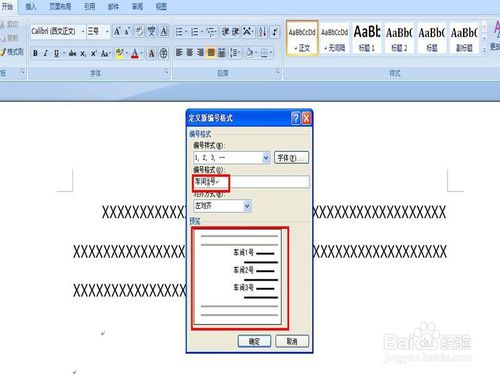The height and width of the screenshot is (375, 500).
Task: Toggle show paragraph marks button
Action: point(275,32)
